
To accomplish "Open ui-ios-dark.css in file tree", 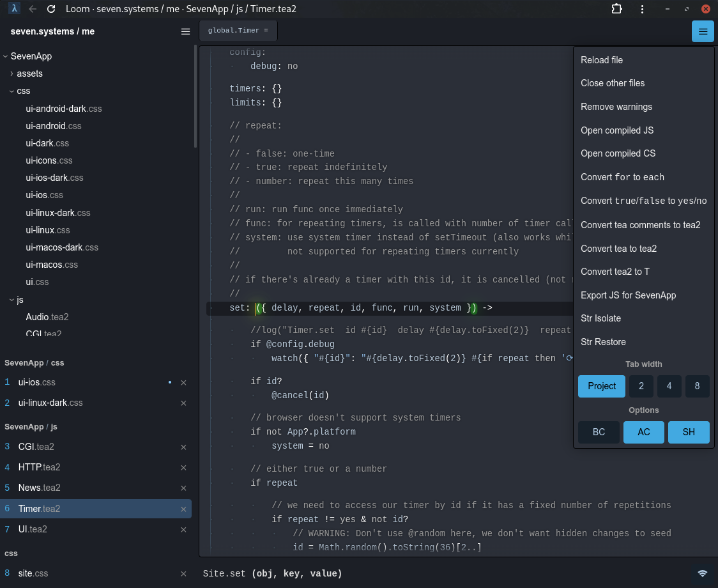I will [x=54, y=178].
